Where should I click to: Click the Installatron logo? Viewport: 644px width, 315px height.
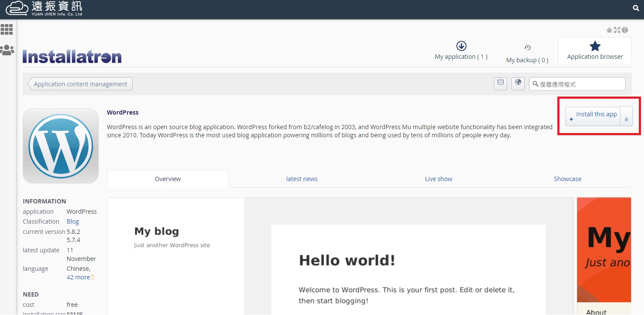[72, 57]
